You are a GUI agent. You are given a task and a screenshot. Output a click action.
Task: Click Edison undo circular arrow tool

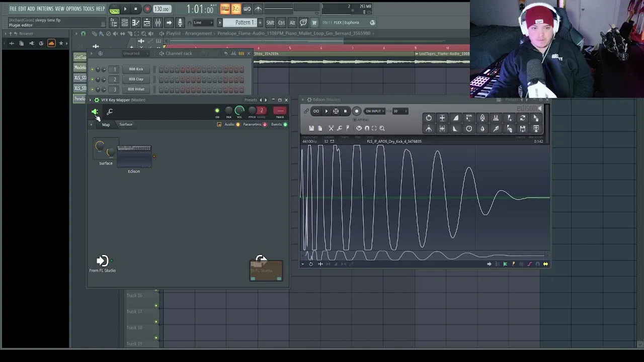click(429, 118)
